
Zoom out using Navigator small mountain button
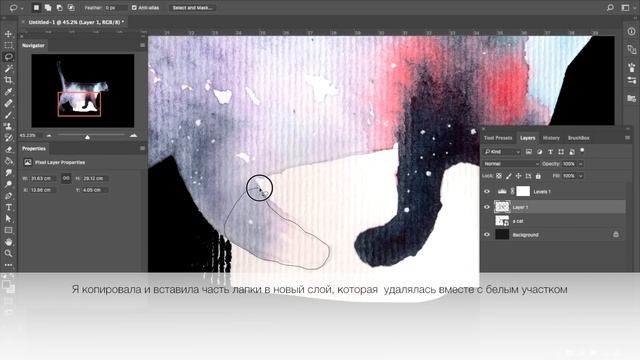(49, 135)
